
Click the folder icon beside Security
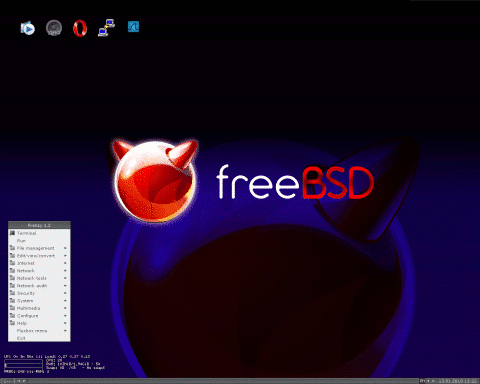point(12,293)
